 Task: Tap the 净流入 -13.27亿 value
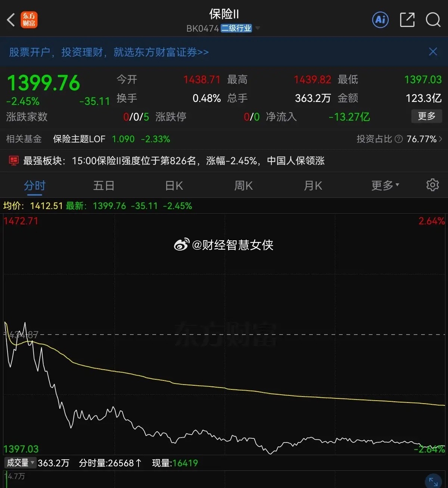tap(349, 117)
